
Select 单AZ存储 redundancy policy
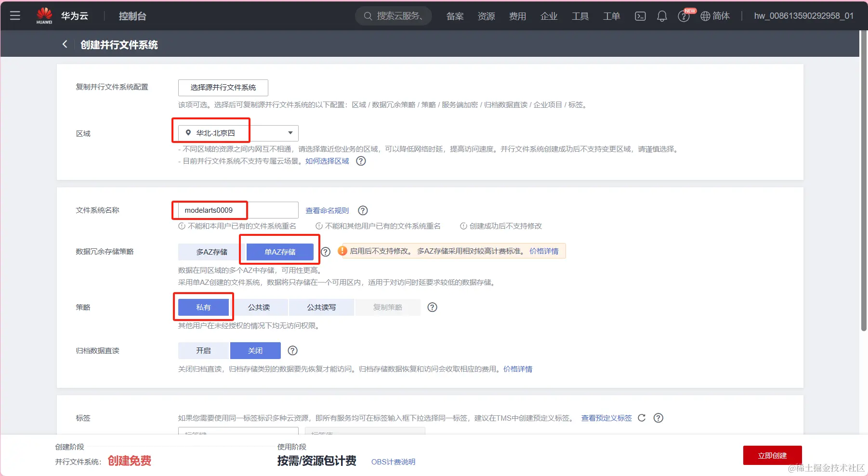click(x=280, y=252)
